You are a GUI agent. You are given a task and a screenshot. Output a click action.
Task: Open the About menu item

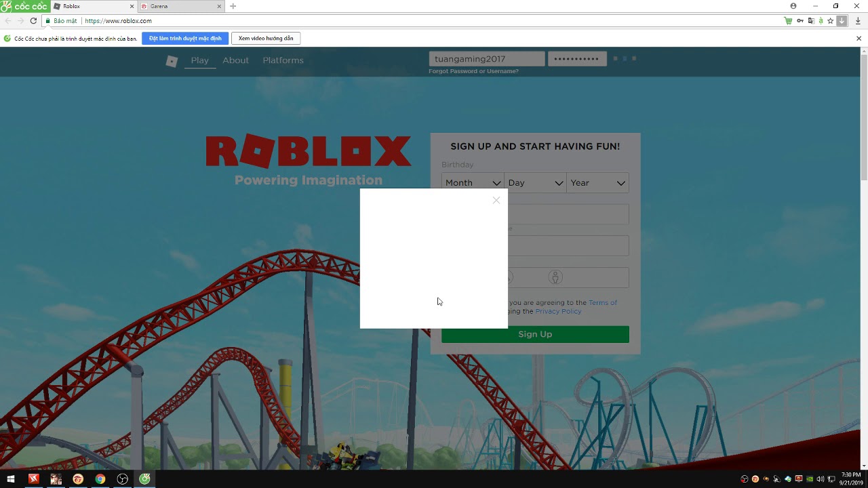coord(235,60)
